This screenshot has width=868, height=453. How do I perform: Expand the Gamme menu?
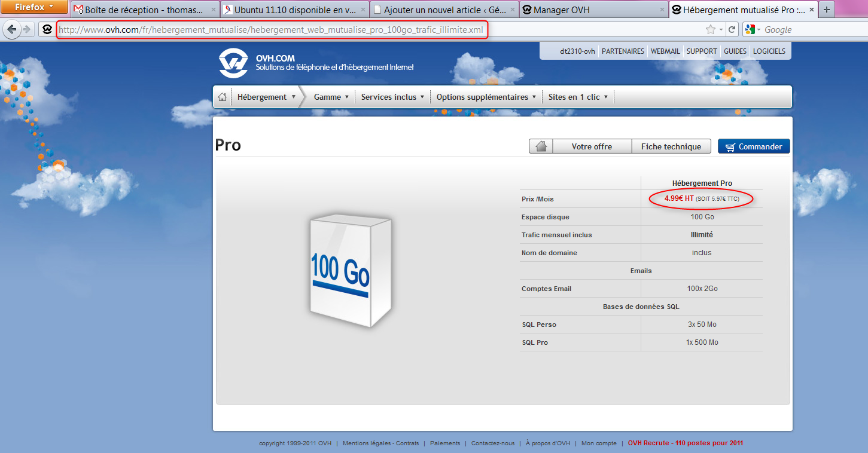(x=331, y=97)
